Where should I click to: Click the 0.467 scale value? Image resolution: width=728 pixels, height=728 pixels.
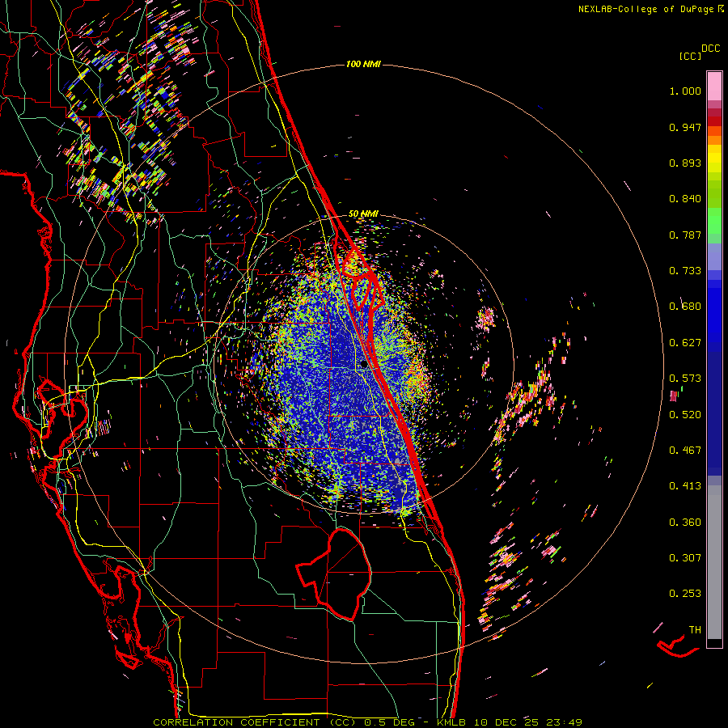pyautogui.click(x=685, y=451)
